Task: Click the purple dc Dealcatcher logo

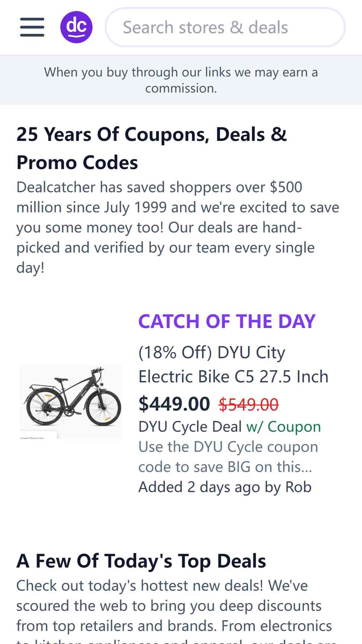Action: pyautogui.click(x=76, y=27)
